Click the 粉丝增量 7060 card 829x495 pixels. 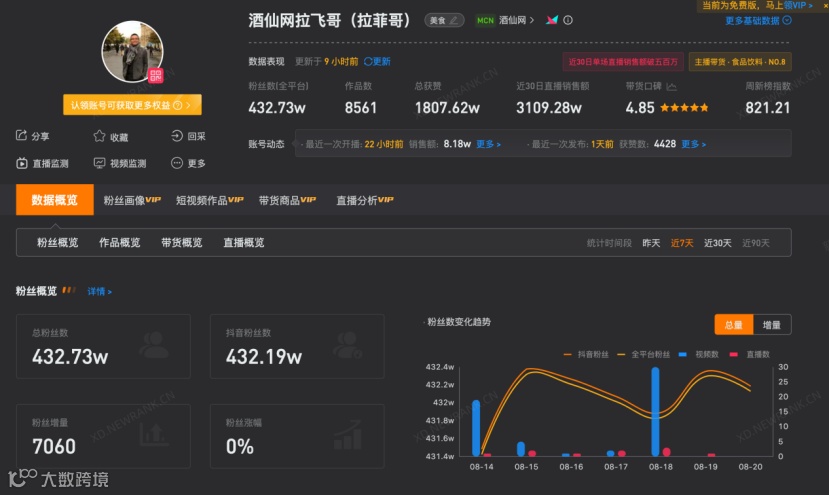(x=103, y=436)
